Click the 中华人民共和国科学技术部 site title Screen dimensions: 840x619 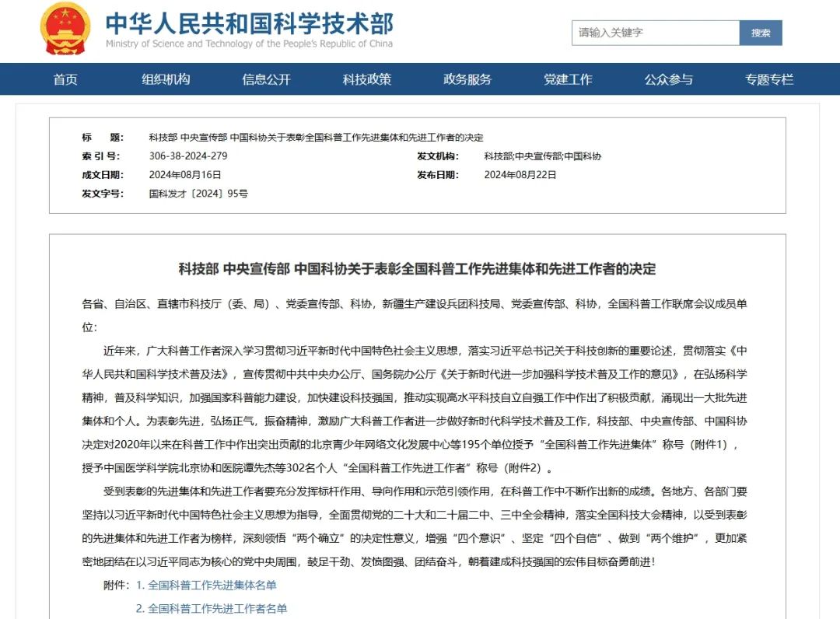pyautogui.click(x=249, y=23)
